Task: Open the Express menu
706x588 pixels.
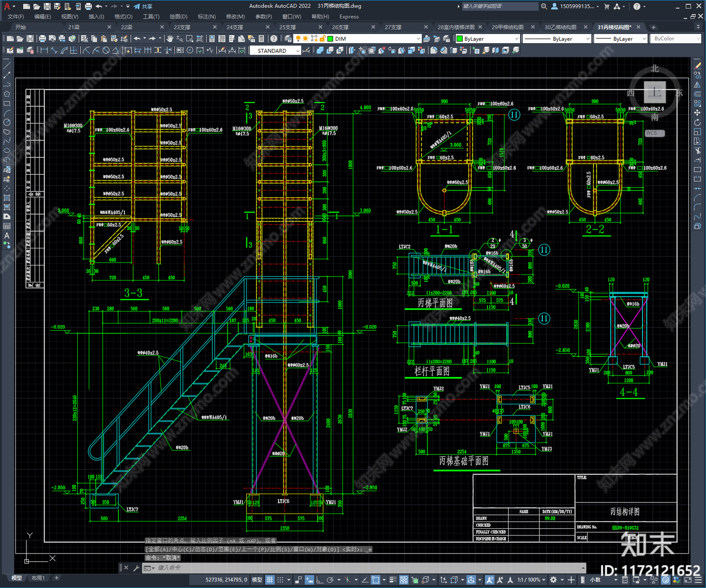Action: pyautogui.click(x=349, y=17)
